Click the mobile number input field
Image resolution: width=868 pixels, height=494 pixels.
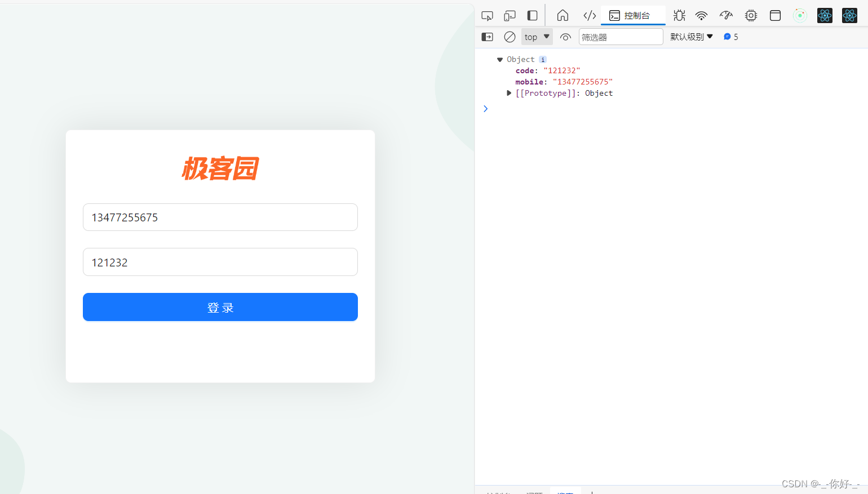[220, 217]
